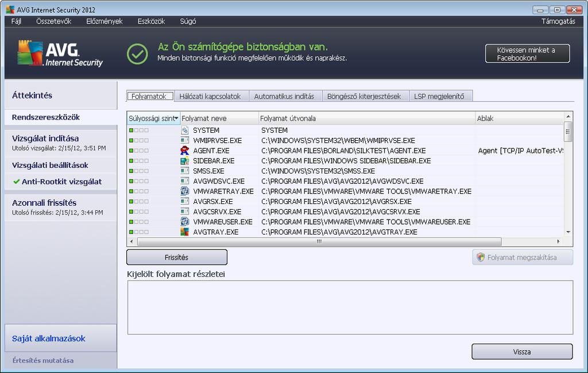Select the WMIPRVSE.EXE process name

tap(218, 140)
